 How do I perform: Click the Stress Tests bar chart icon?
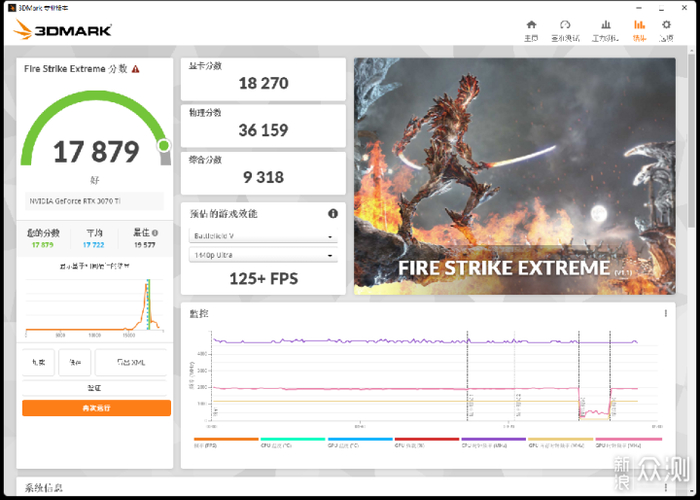tap(605, 30)
